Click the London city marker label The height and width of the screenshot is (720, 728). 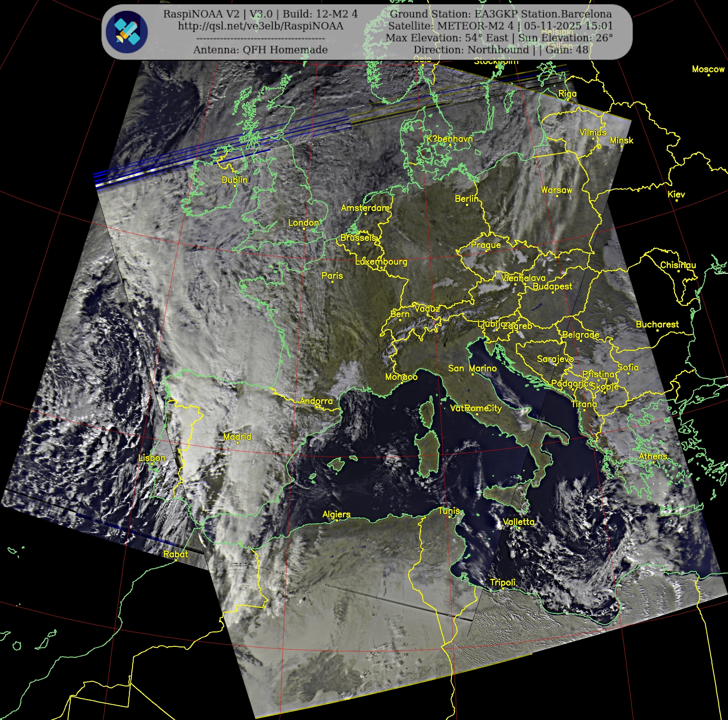[x=303, y=223]
